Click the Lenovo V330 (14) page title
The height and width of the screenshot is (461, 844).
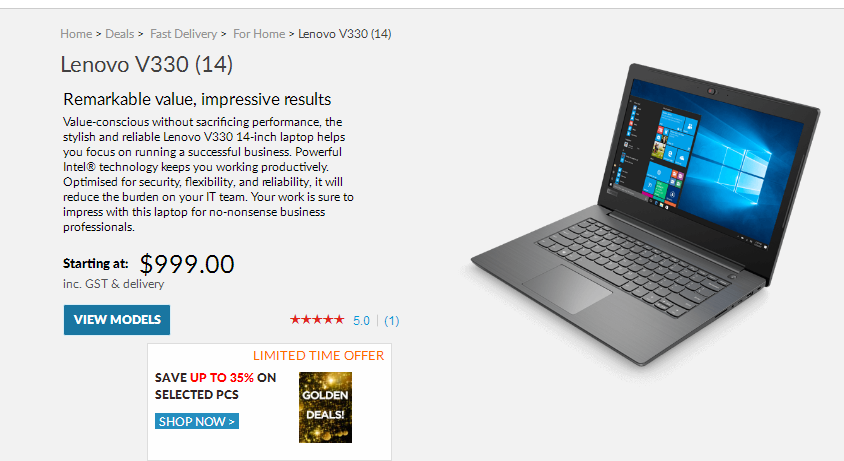(x=146, y=65)
